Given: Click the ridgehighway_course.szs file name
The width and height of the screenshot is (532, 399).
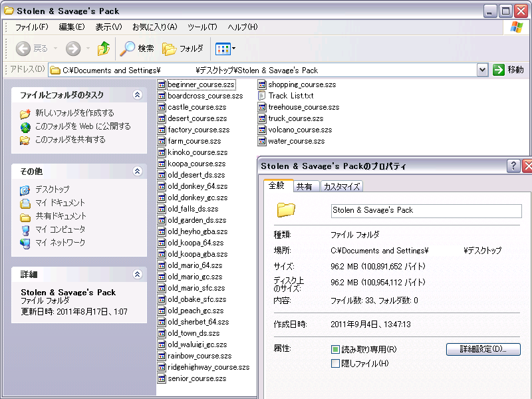Looking at the screenshot, I should tap(209, 367).
